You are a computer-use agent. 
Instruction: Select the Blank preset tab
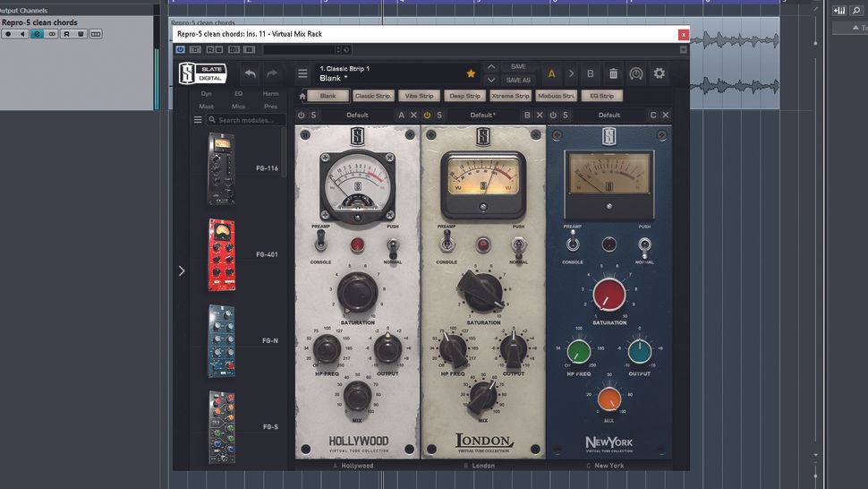coord(328,96)
